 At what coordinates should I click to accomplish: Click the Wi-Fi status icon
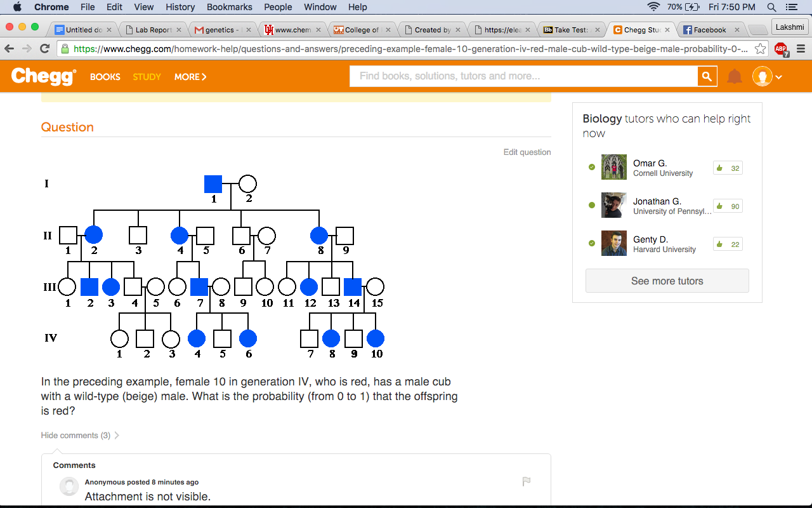click(x=654, y=7)
